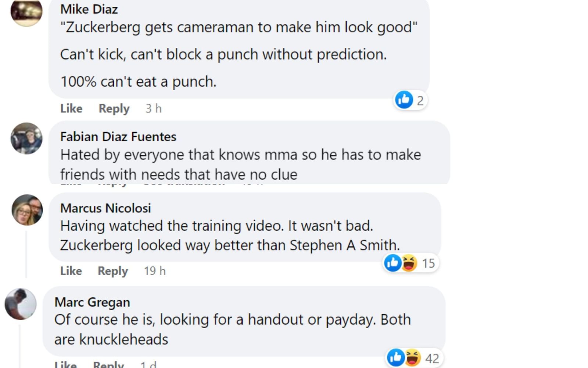Reply to Marcus Nicolosi's comment
The image size is (588, 368).
coord(112,271)
